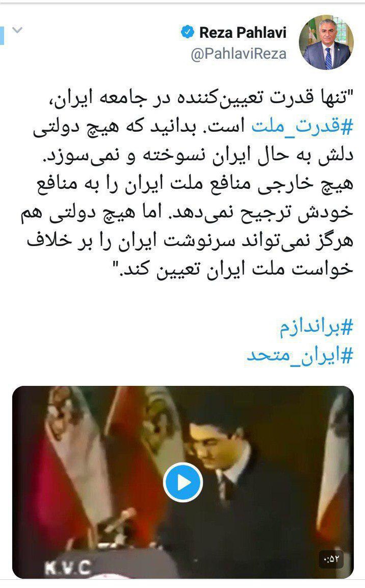Click the speaker's face in video thumbnail
This screenshot has height=588, width=365.
click(211, 444)
